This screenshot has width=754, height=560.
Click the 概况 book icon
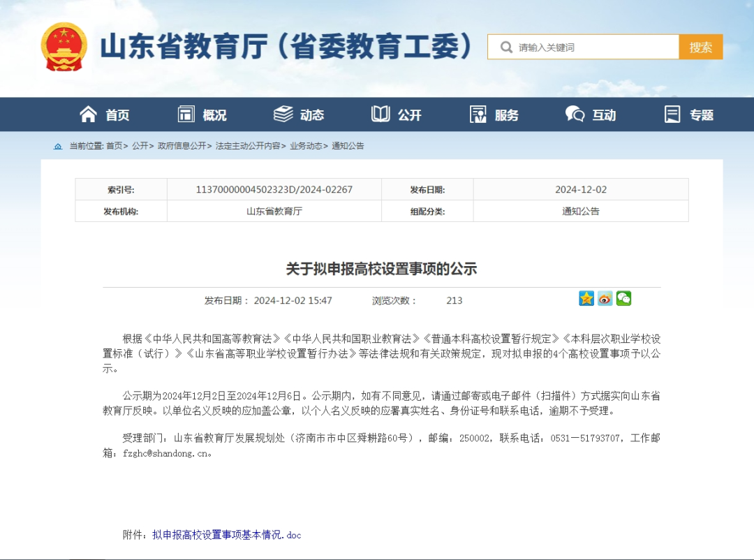[x=186, y=114]
